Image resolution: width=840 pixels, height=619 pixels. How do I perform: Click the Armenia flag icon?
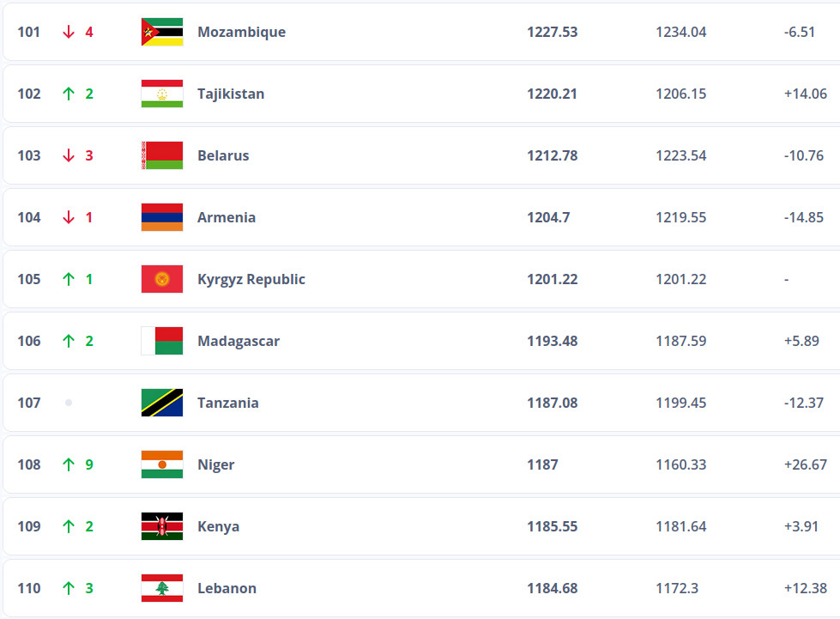click(x=162, y=217)
